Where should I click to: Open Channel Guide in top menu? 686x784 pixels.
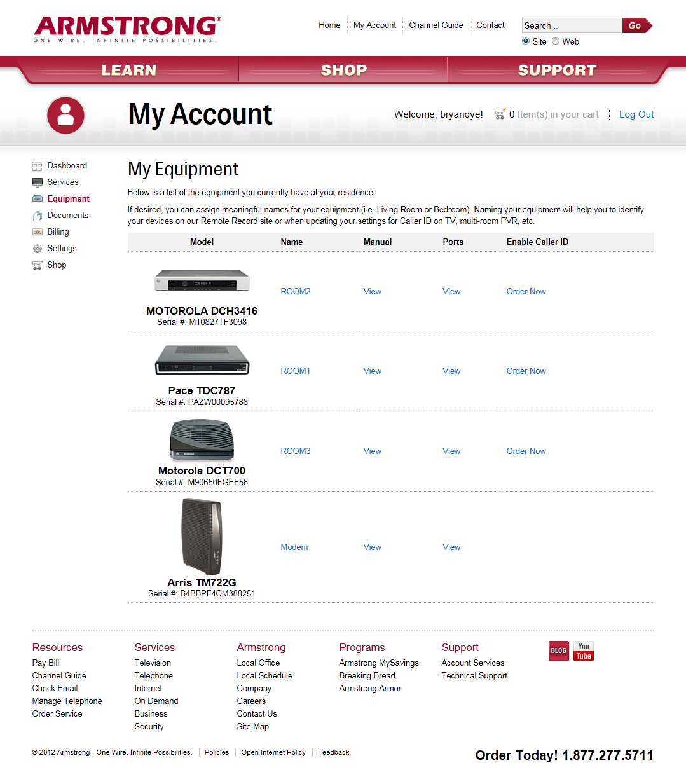coord(436,25)
